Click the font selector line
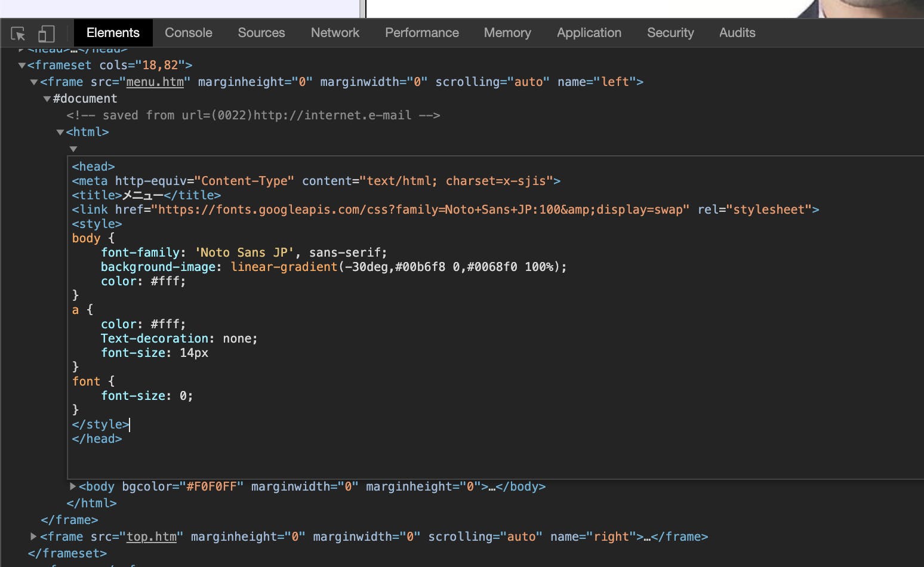This screenshot has width=924, height=567. [x=93, y=381]
